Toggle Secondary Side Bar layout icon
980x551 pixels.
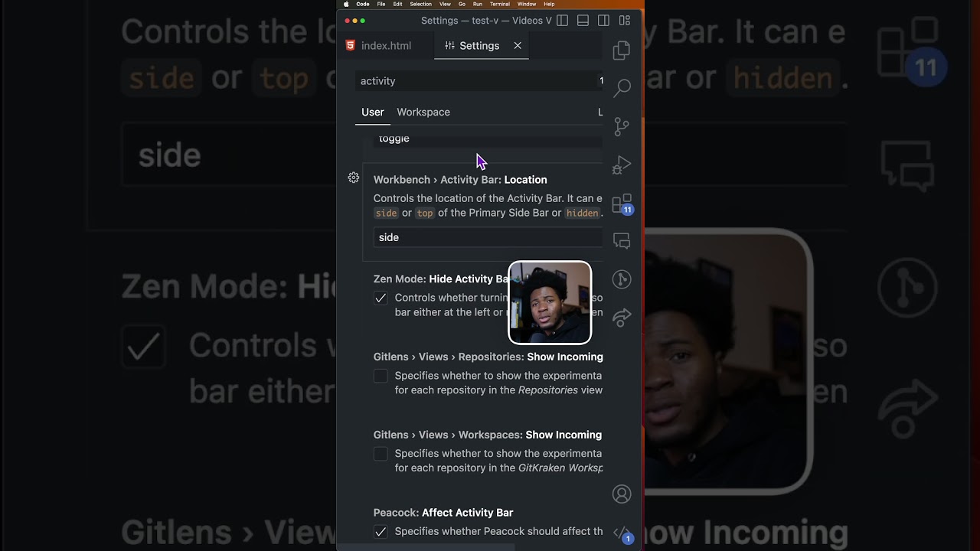[603, 21]
